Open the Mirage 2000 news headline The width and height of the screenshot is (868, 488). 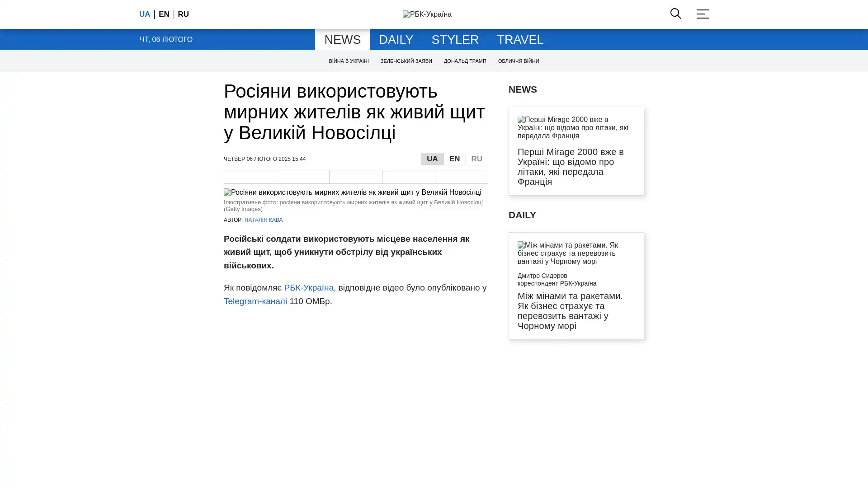click(570, 167)
